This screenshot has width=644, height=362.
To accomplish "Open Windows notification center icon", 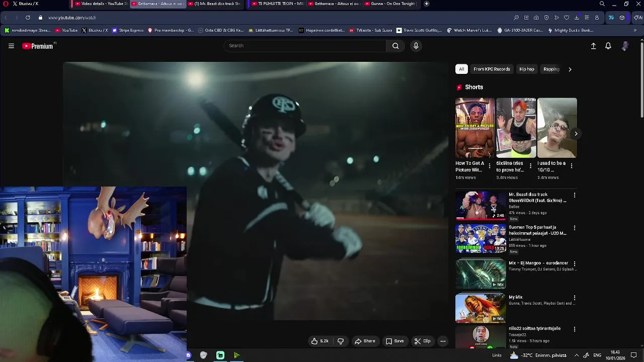I will [634, 355].
